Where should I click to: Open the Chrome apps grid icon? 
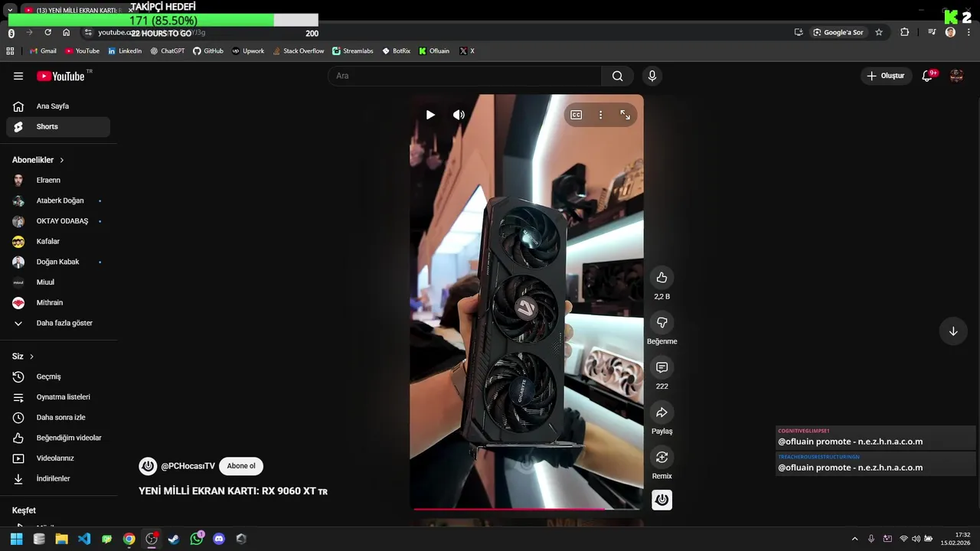click(10, 51)
